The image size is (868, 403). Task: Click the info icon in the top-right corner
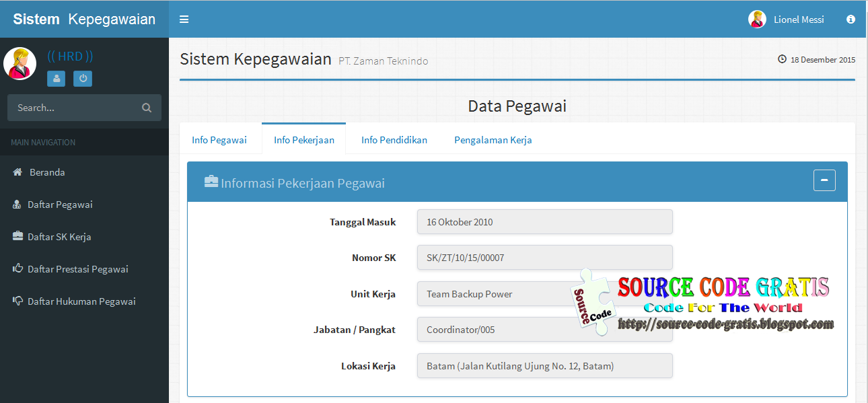click(851, 20)
